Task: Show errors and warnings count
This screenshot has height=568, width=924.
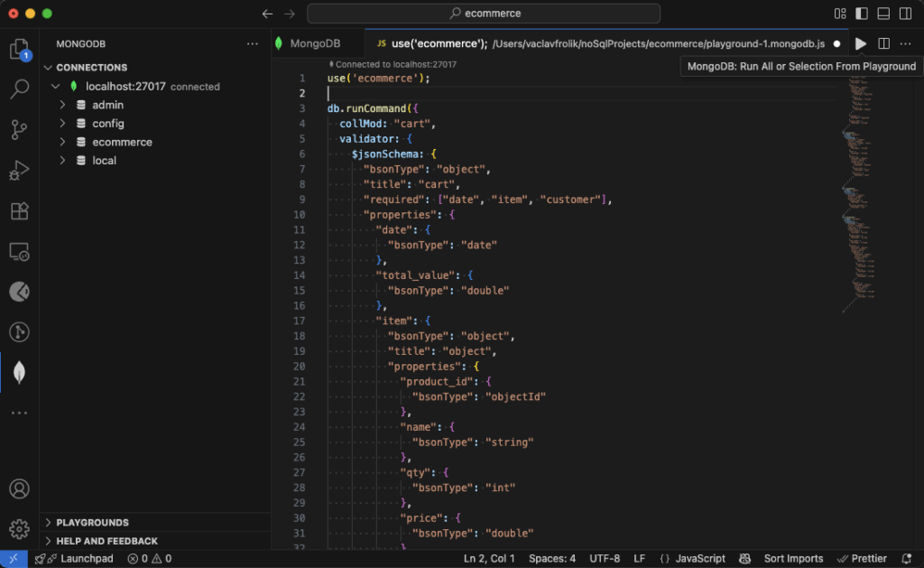Action: (150, 559)
